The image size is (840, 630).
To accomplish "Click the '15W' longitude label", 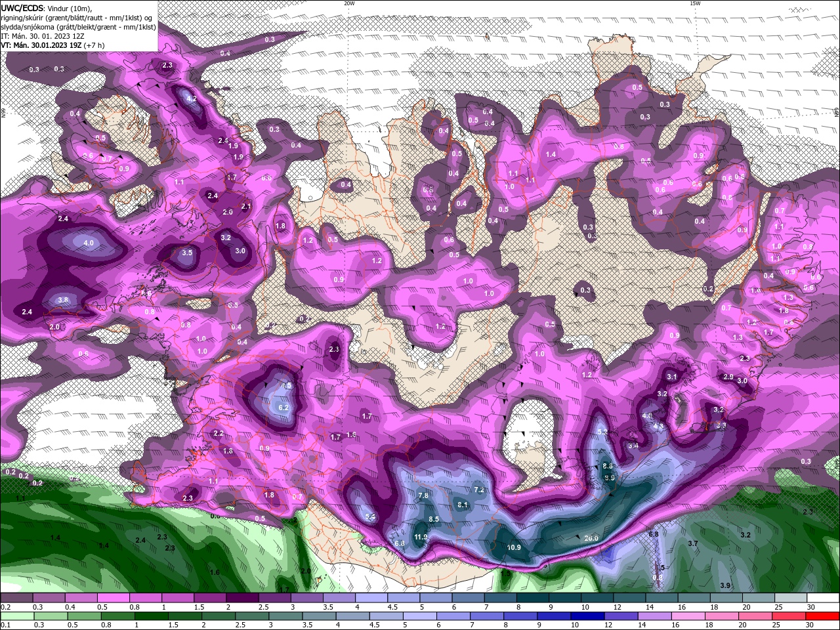I will coord(695,3).
